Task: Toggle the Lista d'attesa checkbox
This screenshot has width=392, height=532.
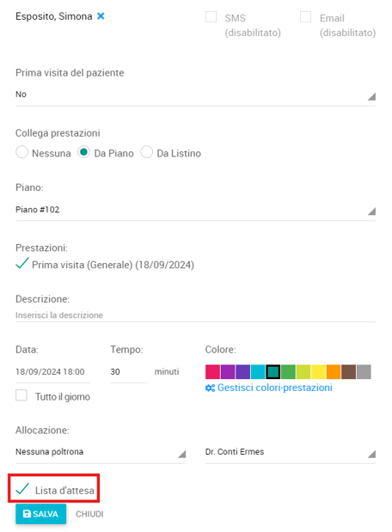Action: 22,489
